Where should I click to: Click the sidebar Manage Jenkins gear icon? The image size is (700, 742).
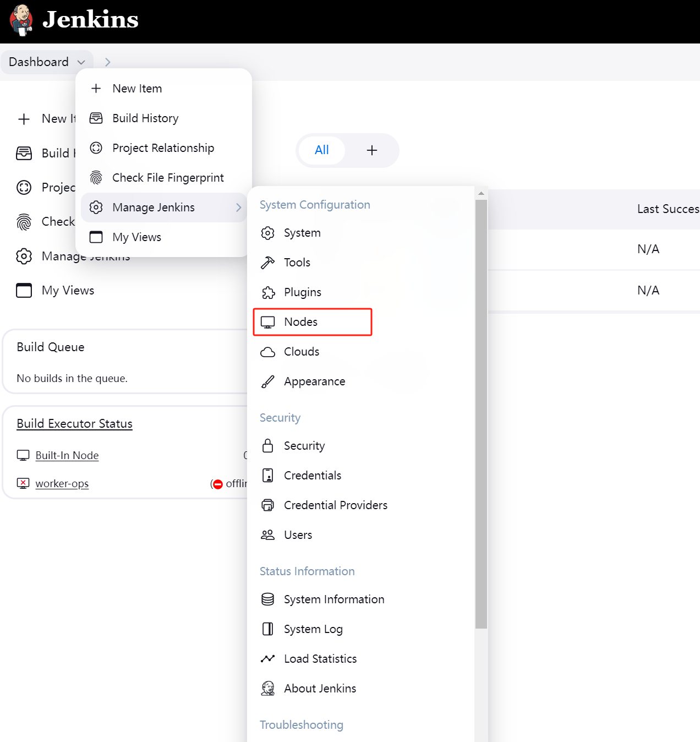click(24, 256)
